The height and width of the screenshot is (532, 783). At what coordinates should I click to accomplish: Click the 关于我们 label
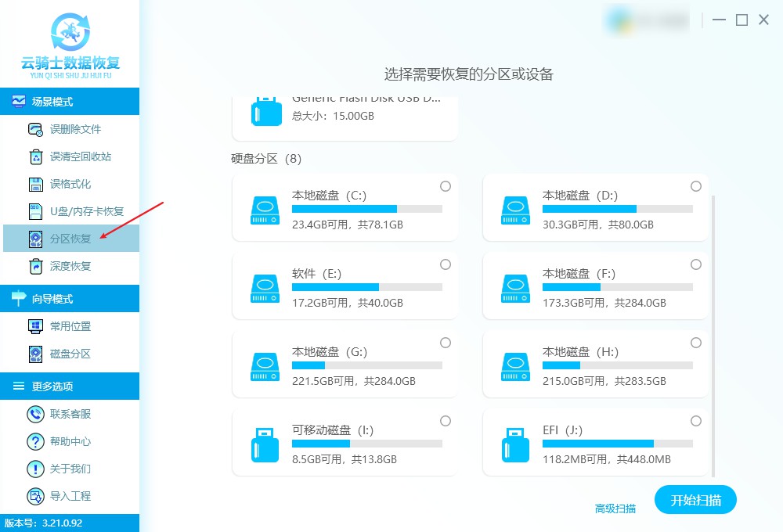70,469
